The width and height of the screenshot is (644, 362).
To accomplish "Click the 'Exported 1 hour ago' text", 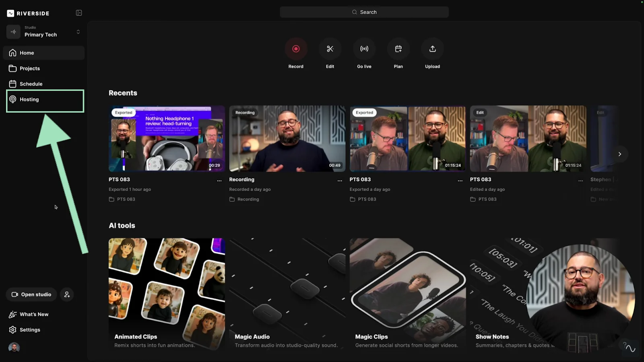I will 130,189.
